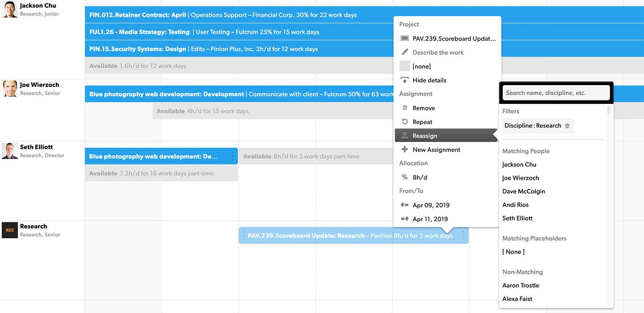Click Jackson Chu's profile photo
The height and width of the screenshot is (313, 644).
[10, 9]
